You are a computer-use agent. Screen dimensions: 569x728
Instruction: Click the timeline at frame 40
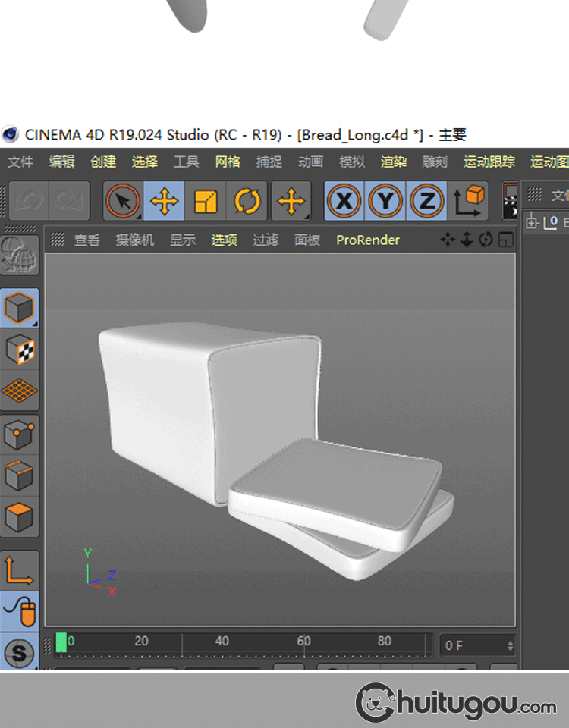click(222, 645)
